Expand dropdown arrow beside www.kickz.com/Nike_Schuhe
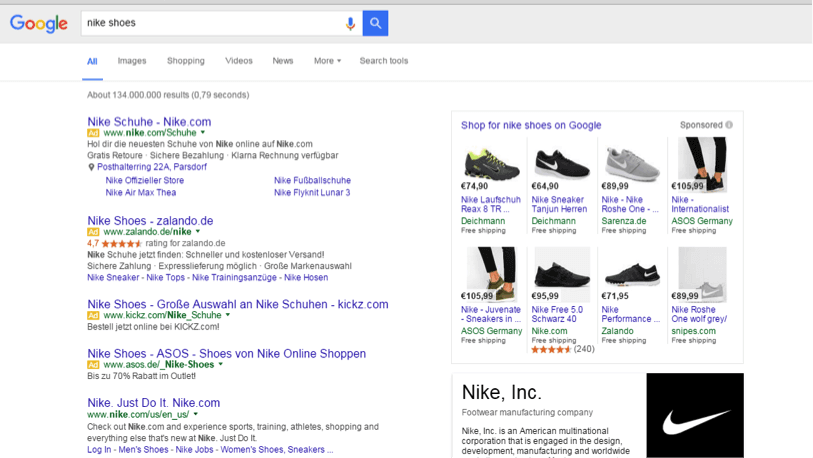This screenshot has width=813, height=458. (228, 315)
